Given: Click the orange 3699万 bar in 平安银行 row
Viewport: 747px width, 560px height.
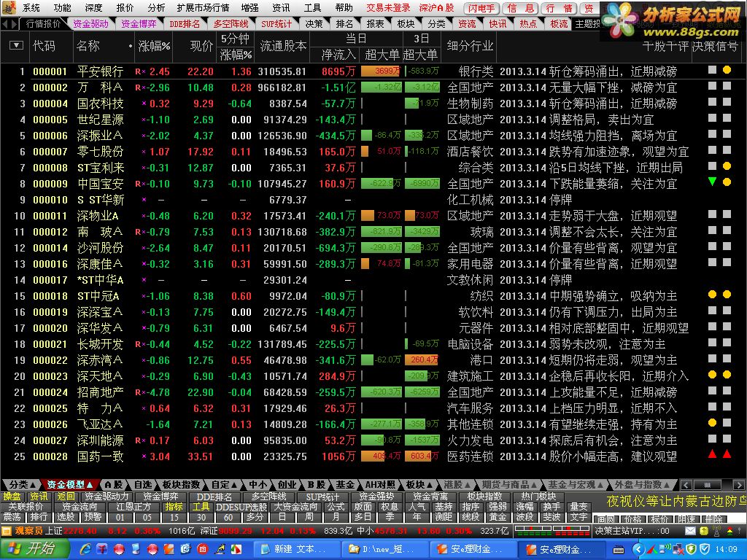Looking at the screenshot, I should click(380, 71).
